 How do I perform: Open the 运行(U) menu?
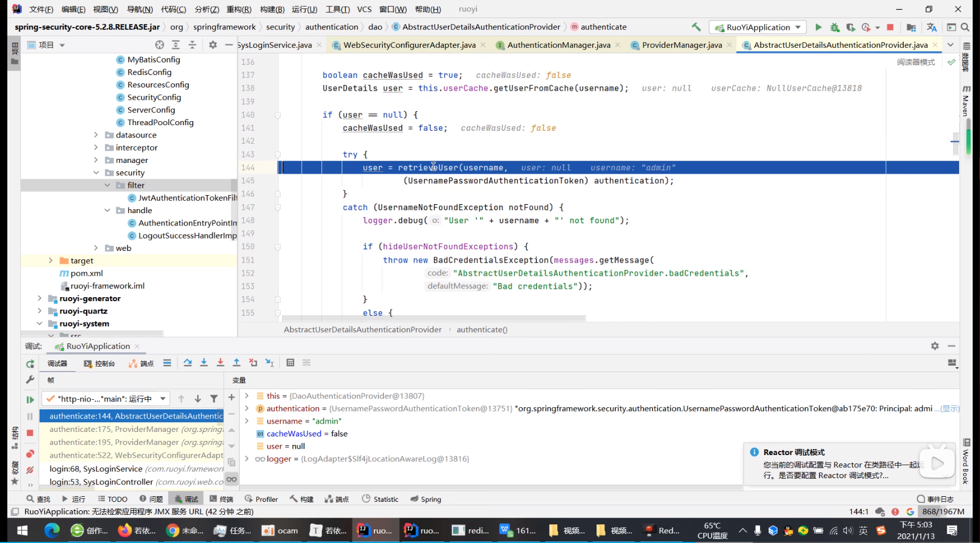click(x=304, y=9)
